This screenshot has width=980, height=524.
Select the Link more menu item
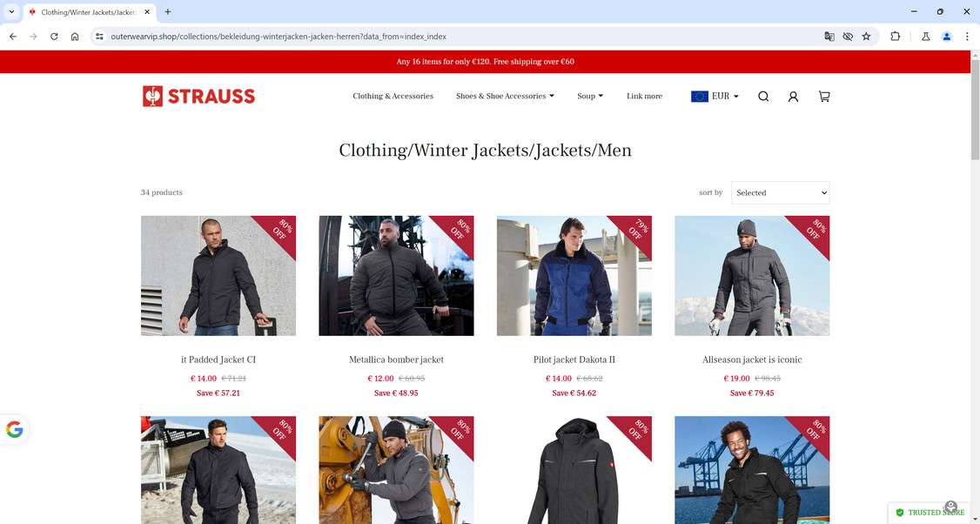pyautogui.click(x=644, y=97)
